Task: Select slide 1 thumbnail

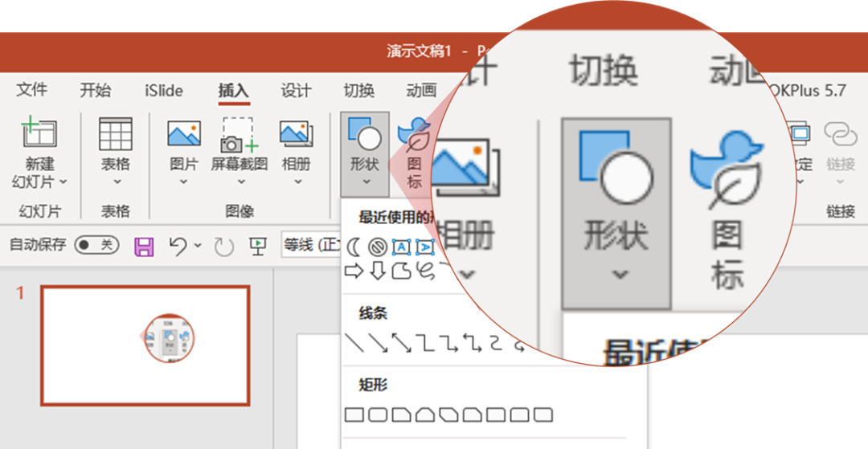Action: [145, 345]
